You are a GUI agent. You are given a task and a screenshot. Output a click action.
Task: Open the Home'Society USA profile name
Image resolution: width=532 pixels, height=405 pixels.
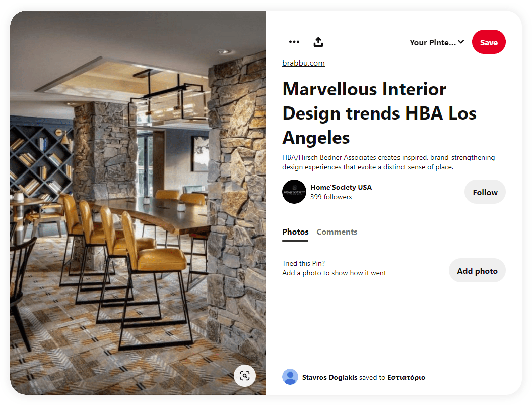pyautogui.click(x=341, y=187)
